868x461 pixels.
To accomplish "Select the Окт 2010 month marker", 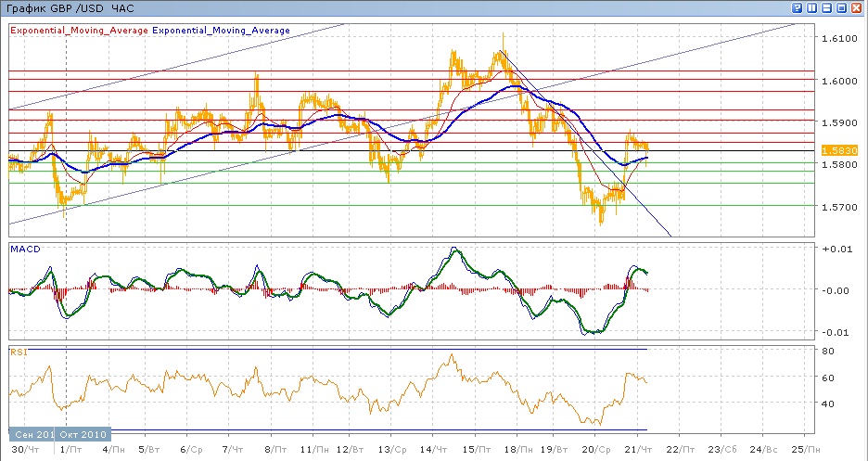I will [83, 434].
